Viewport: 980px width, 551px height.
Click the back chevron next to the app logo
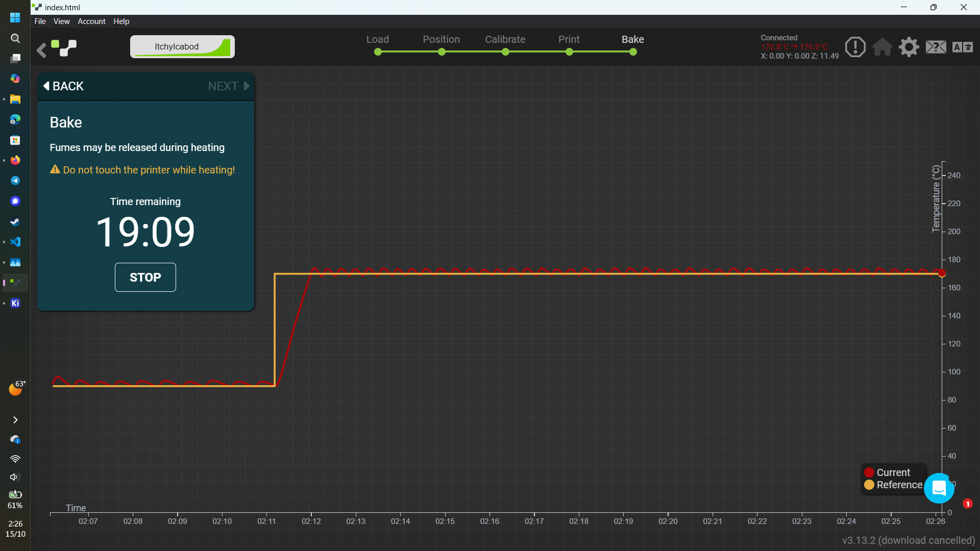(x=41, y=49)
